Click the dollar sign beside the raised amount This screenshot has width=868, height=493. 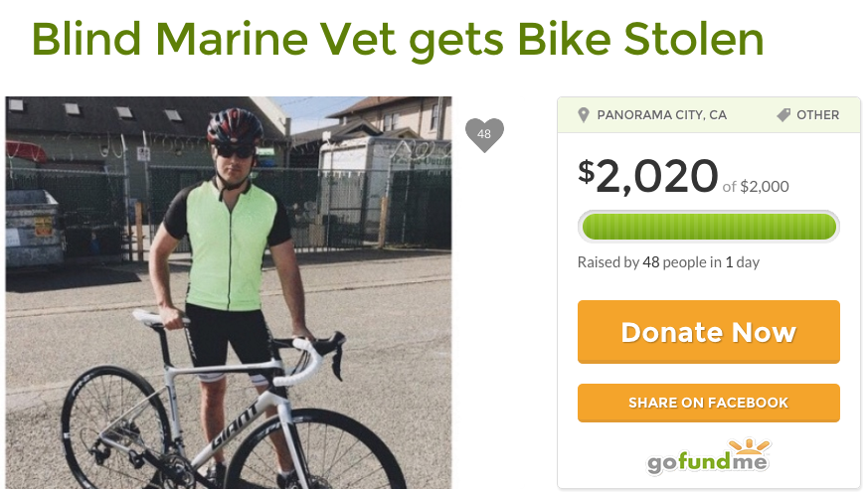point(586,170)
